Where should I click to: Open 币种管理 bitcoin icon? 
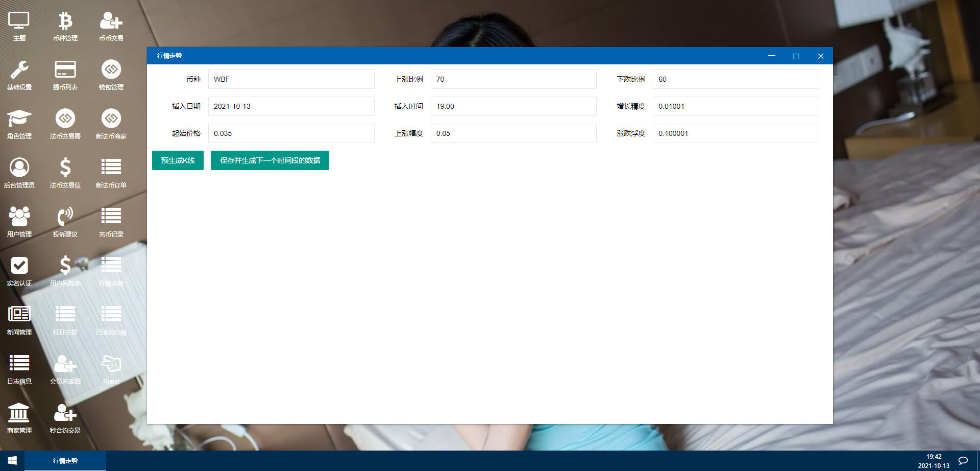[x=65, y=27]
